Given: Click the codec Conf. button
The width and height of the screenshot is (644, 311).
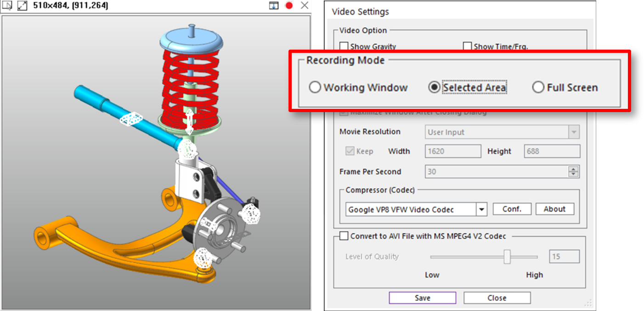Looking at the screenshot, I should pos(512,209).
